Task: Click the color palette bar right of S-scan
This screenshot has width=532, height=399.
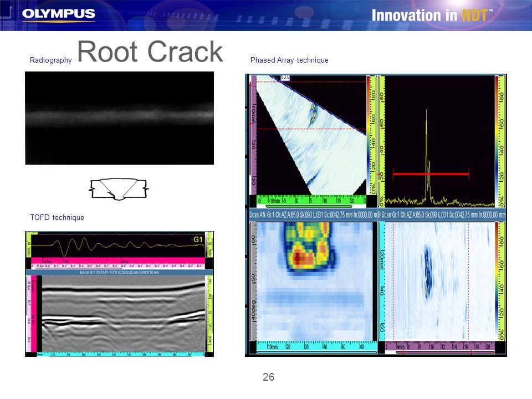Action: coord(368,135)
